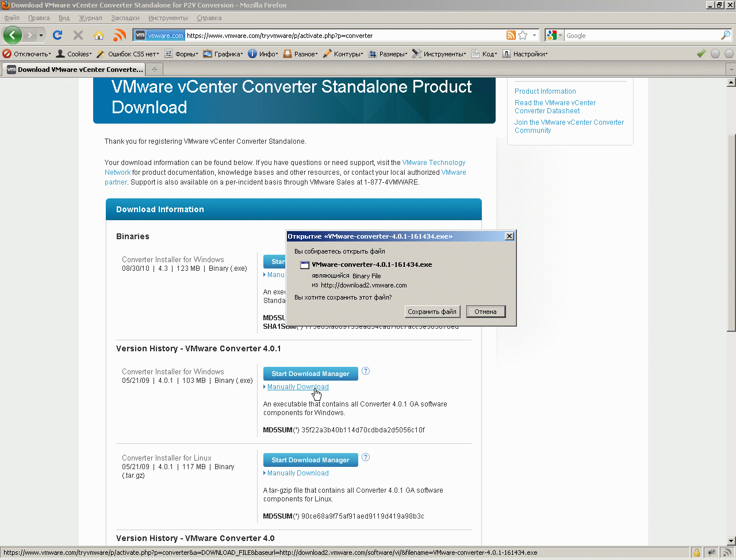The image size is (736, 560).
Task: Open the Код developer menu
Action: coord(484,54)
